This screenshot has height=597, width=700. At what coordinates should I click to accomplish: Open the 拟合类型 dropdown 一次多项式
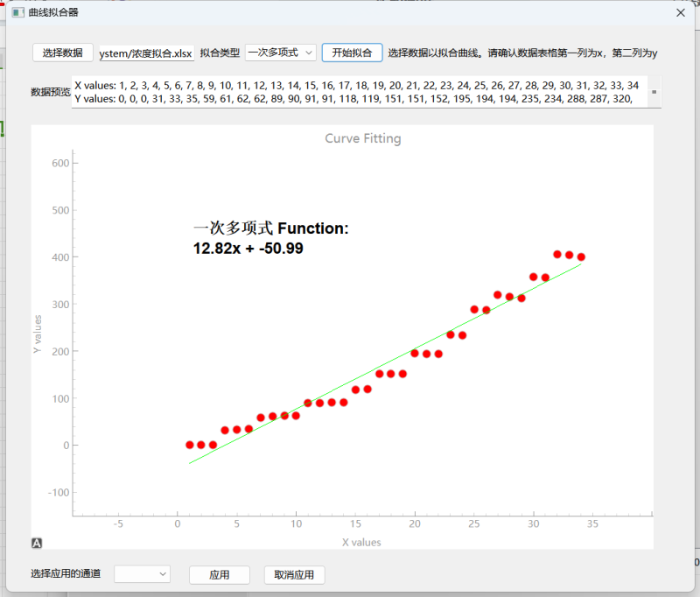pos(280,53)
